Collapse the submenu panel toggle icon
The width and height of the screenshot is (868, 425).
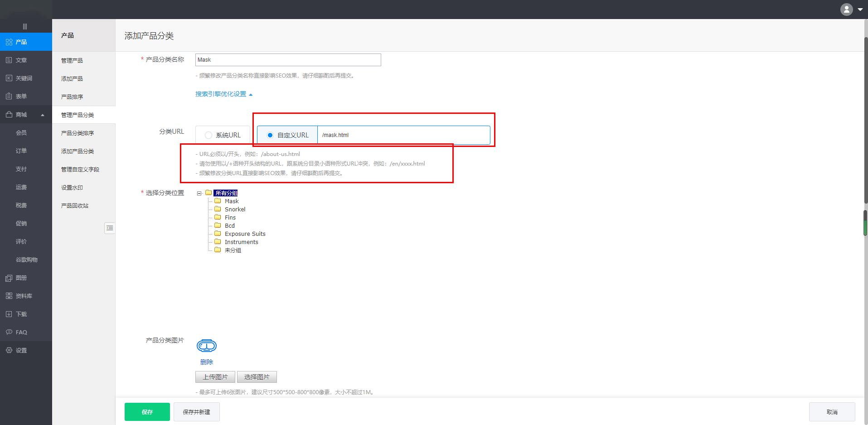pyautogui.click(x=110, y=228)
